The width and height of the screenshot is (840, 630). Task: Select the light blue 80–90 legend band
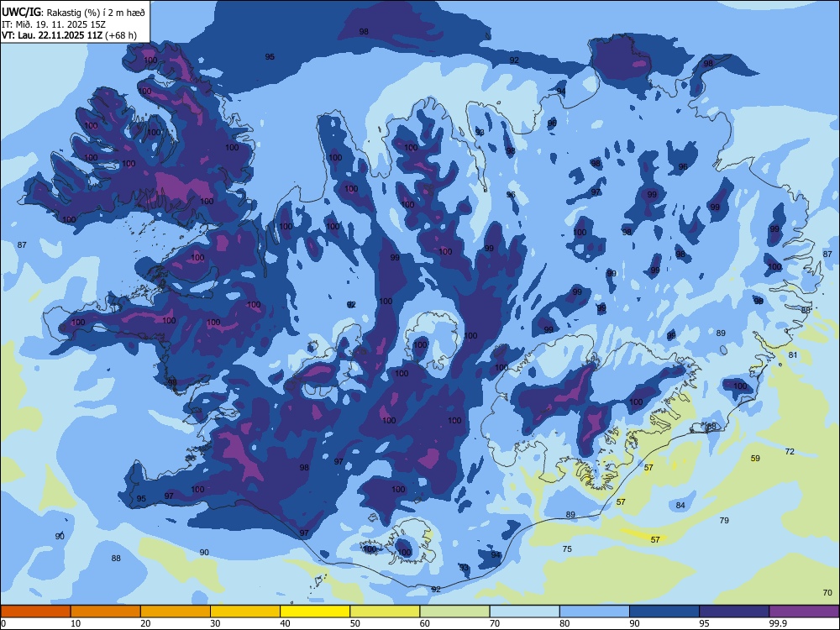click(595, 612)
